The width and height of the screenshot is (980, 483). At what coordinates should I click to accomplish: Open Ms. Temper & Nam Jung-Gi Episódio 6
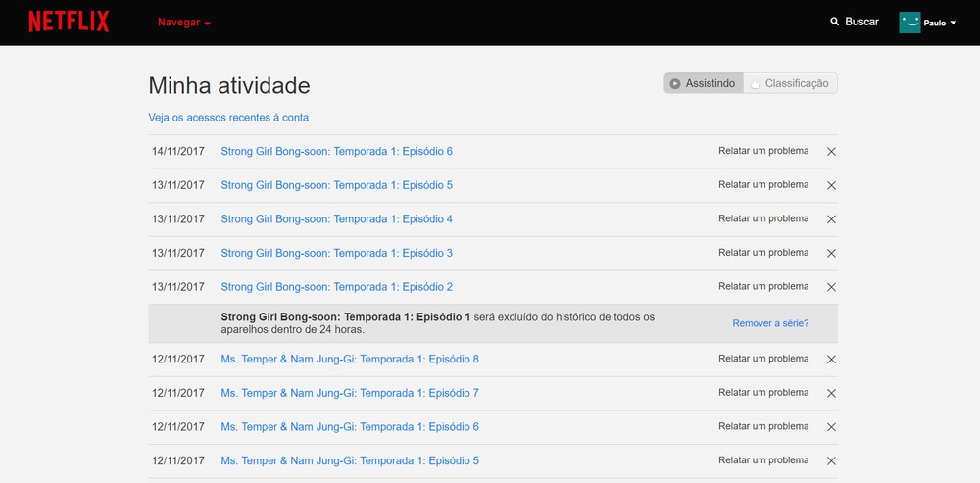pyautogui.click(x=350, y=427)
